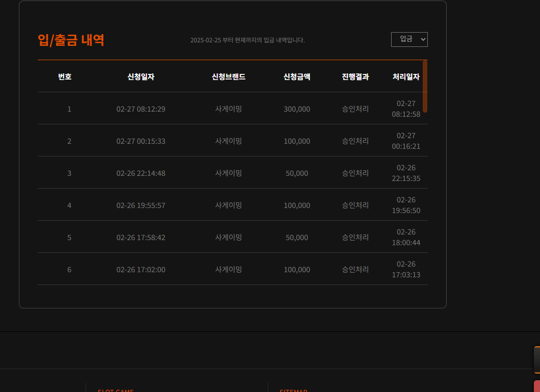The image size is (540, 392).
Task: Select row number 6 cell
Action: point(69,270)
